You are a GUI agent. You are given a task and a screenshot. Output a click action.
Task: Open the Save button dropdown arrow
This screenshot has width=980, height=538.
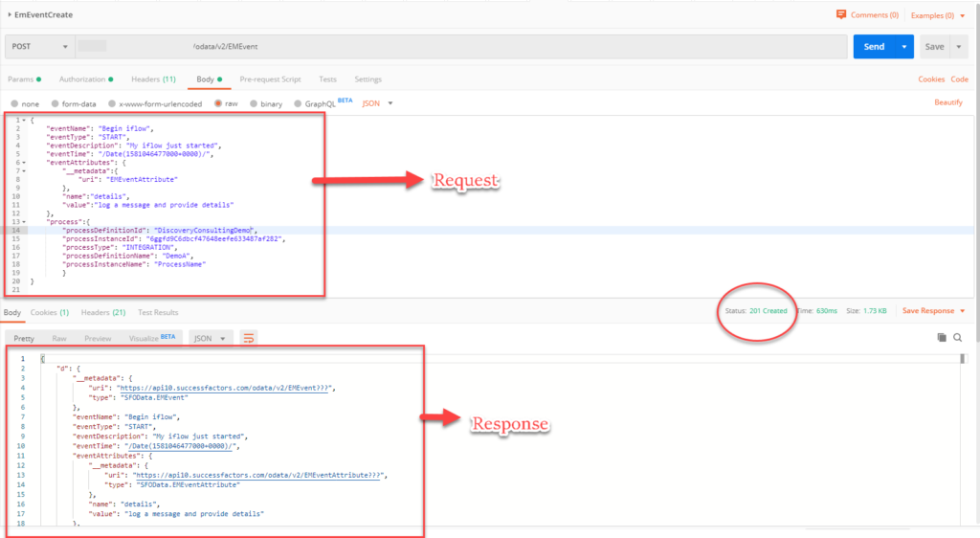click(959, 47)
